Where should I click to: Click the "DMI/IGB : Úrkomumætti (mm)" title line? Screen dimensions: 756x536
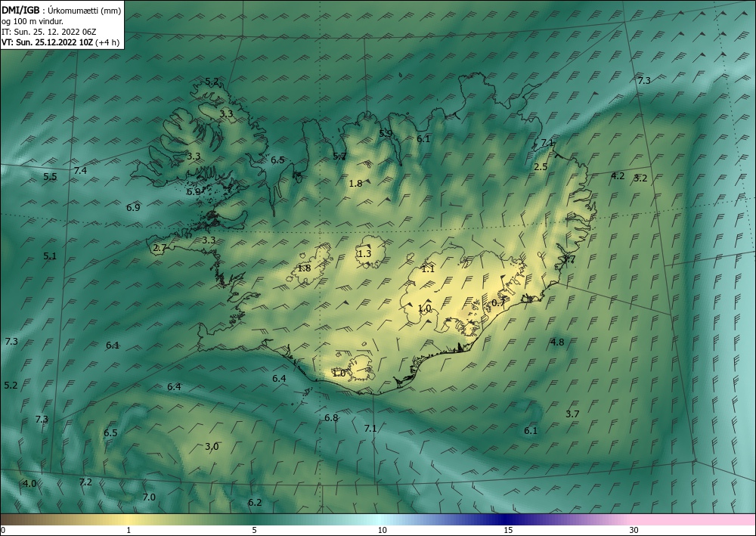click(x=60, y=10)
